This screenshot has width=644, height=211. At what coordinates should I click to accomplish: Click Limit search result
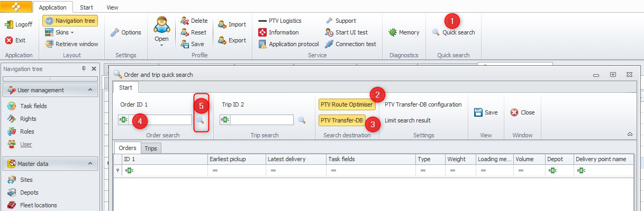(x=407, y=120)
